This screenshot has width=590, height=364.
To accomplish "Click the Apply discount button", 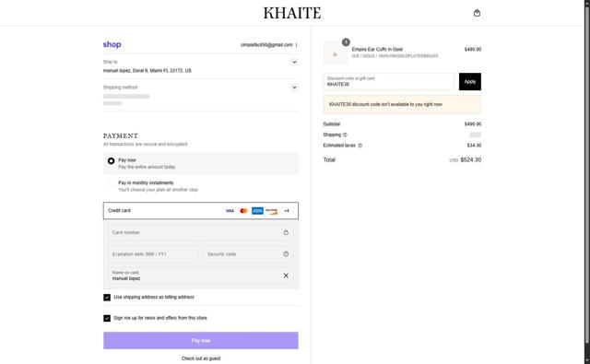I will point(470,82).
